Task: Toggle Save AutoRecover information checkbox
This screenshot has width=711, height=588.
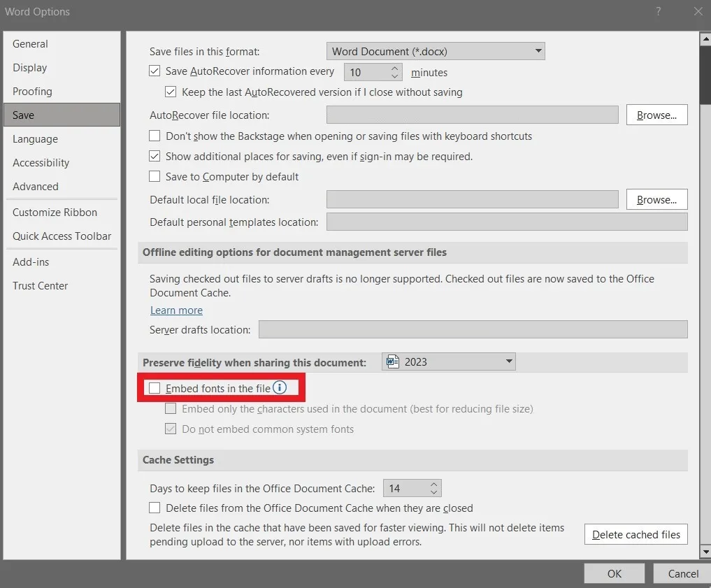Action: pos(155,71)
